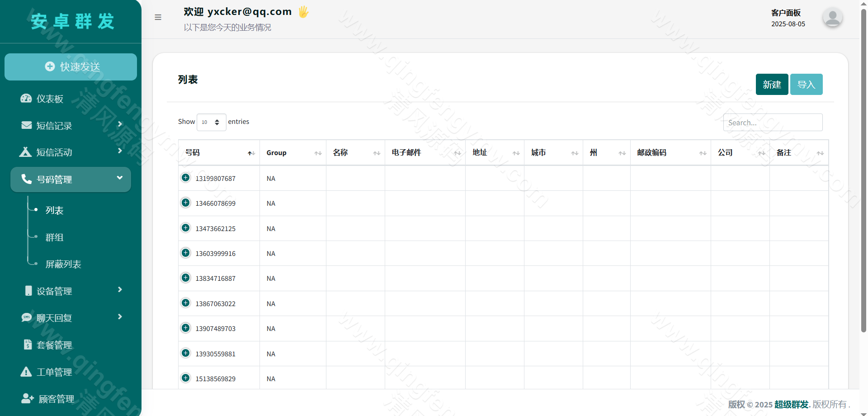
Task: Sort table by 邮政编码 column
Action: coord(670,153)
